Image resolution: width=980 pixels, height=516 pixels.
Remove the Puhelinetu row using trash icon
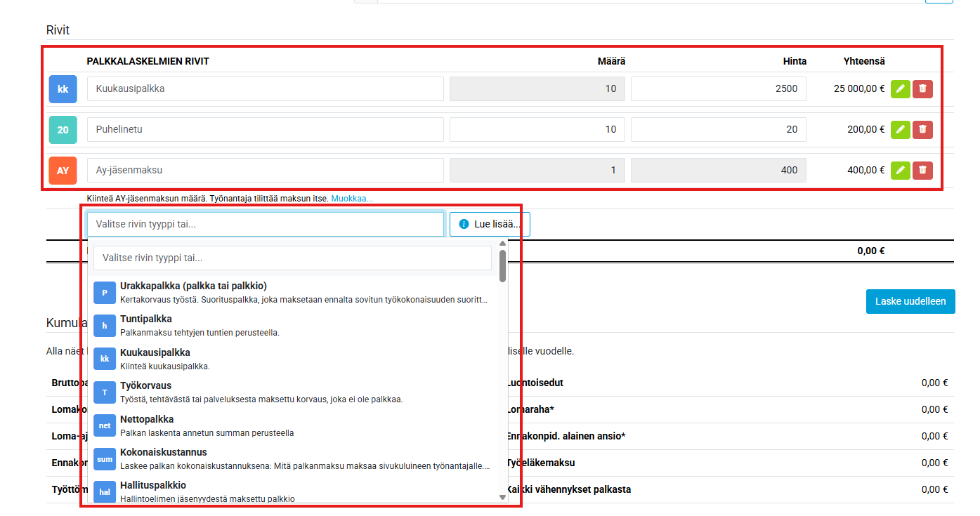coord(922,129)
